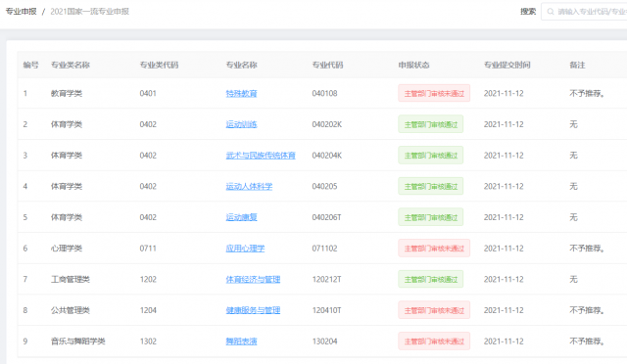Screen dimensions: 627x364
Task: Open the 运动训练 major link
Action: (241, 124)
